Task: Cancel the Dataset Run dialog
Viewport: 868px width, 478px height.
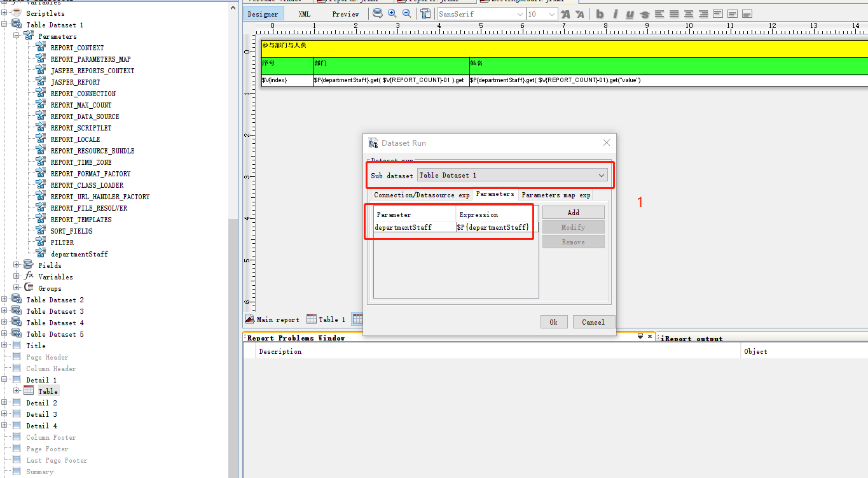Action: [593, 322]
